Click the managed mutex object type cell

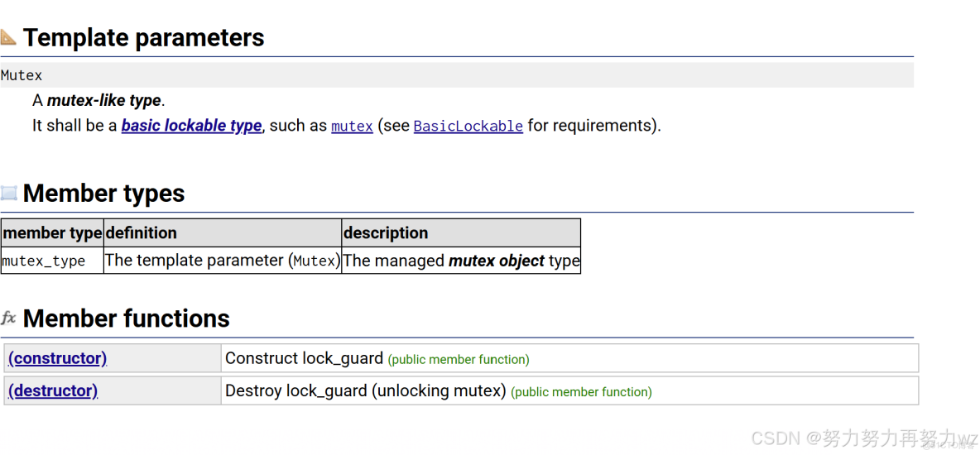tap(461, 261)
